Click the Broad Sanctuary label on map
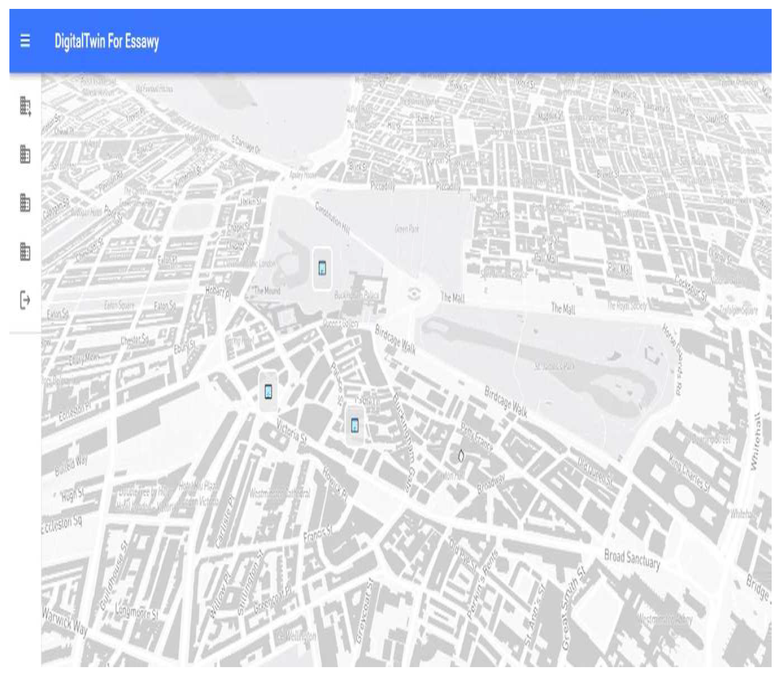 632,559
